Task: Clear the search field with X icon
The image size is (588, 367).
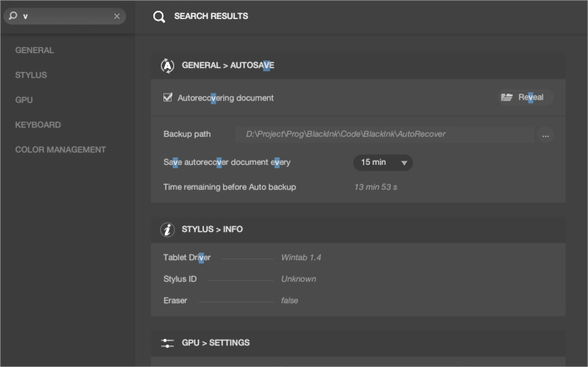Action: pos(117,16)
